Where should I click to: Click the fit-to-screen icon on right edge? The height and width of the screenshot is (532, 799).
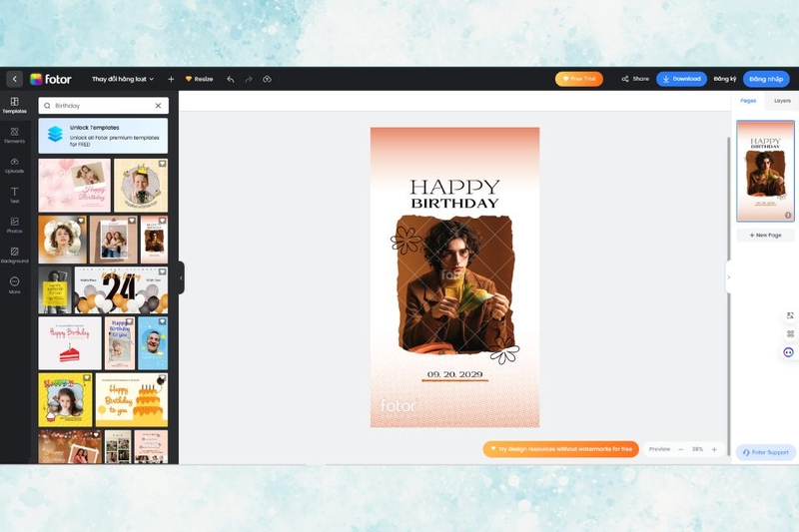click(790, 315)
